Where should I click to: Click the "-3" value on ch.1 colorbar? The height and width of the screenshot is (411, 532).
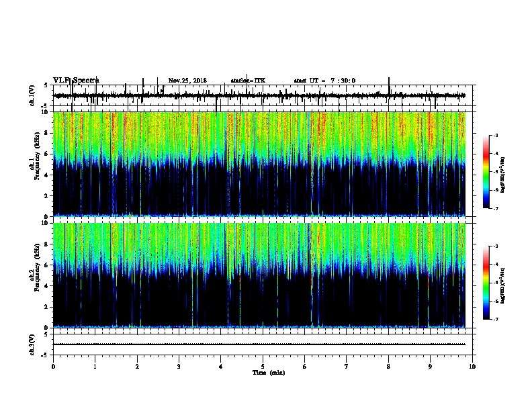click(x=496, y=135)
